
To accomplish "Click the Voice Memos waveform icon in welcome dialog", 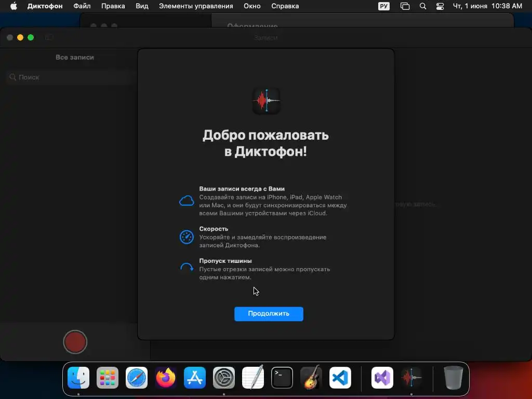I will (x=267, y=101).
